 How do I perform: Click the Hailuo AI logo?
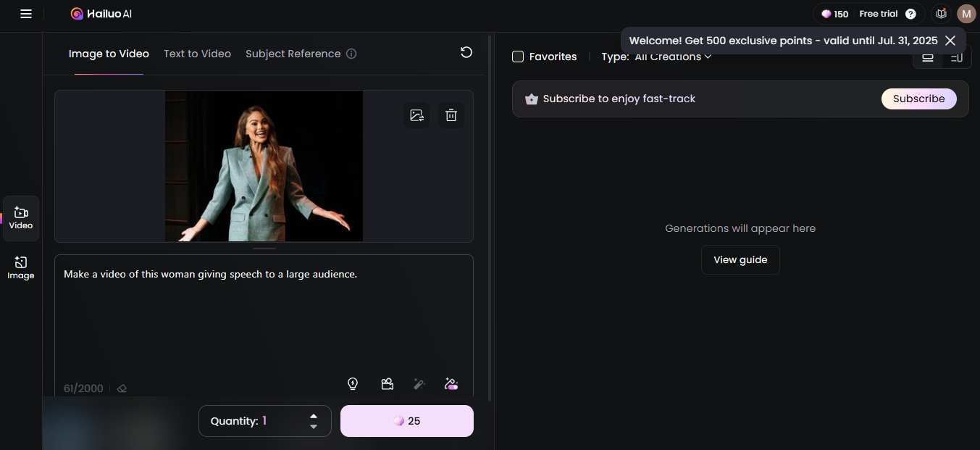101,14
